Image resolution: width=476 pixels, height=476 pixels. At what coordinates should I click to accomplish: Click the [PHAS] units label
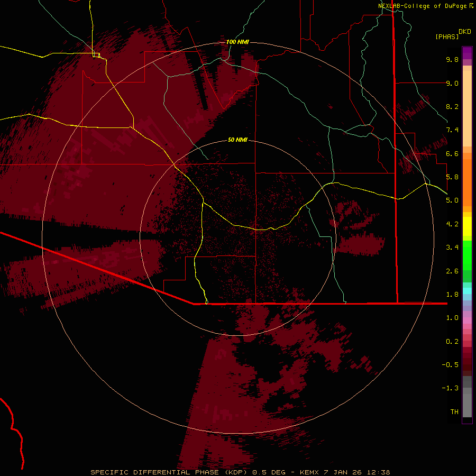click(447, 36)
